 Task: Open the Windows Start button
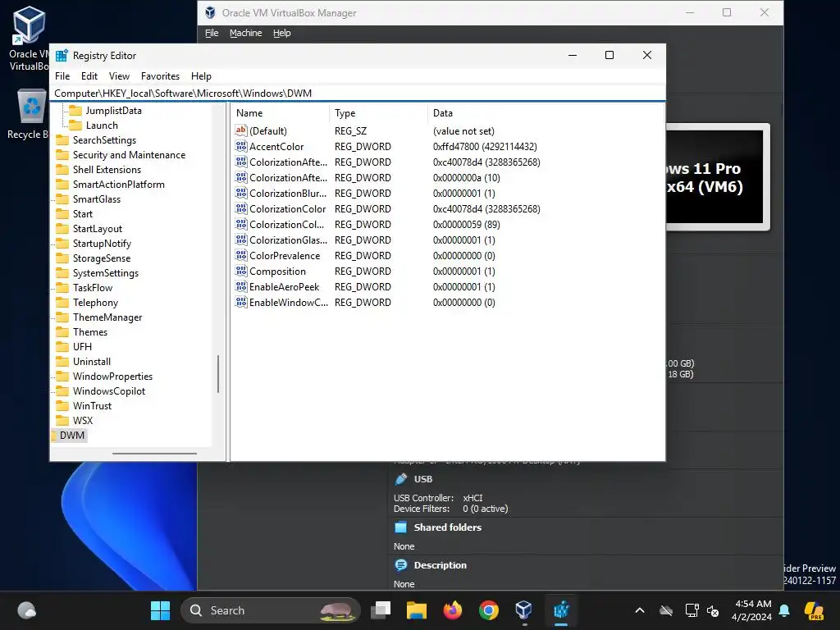coord(160,610)
